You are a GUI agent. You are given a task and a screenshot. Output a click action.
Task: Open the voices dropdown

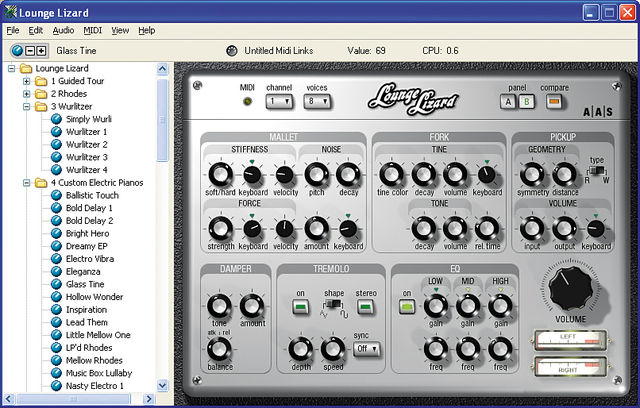317,101
